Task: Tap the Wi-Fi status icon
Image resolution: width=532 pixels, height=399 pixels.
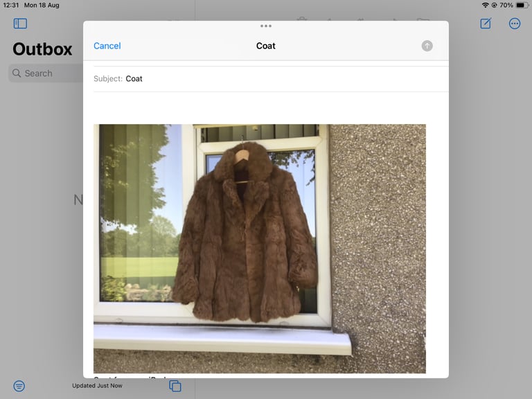Action: tap(485, 5)
